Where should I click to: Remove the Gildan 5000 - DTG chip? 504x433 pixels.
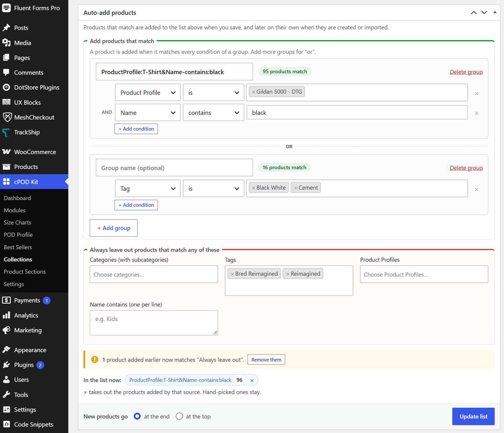coord(253,92)
